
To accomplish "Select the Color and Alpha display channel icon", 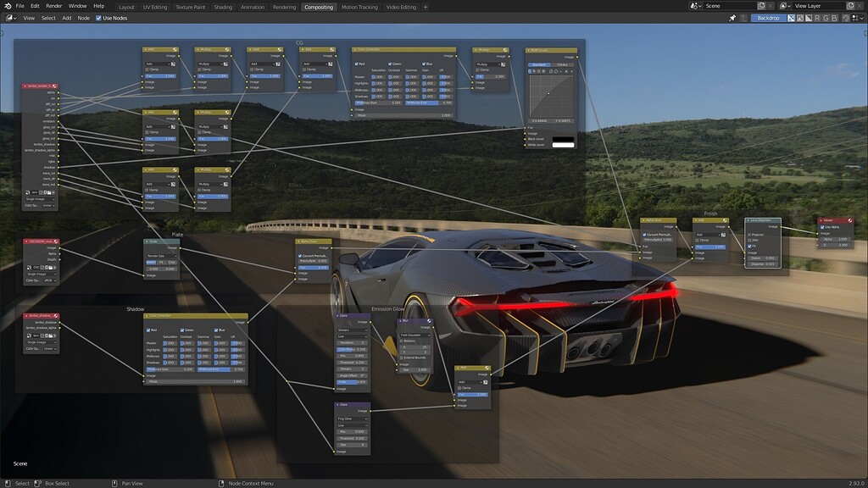I will pos(791,18).
